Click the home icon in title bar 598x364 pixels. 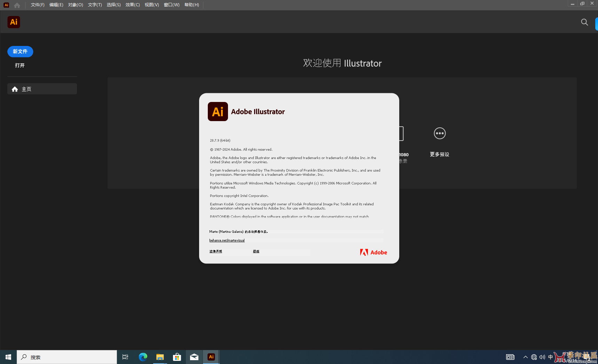(x=17, y=5)
